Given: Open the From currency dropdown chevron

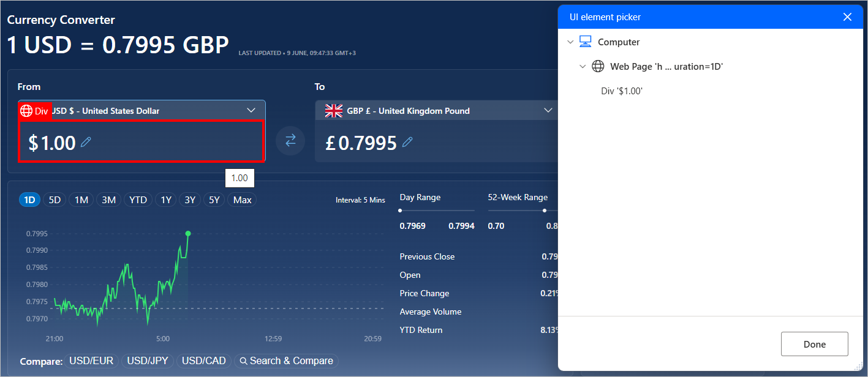Looking at the screenshot, I should point(251,110).
